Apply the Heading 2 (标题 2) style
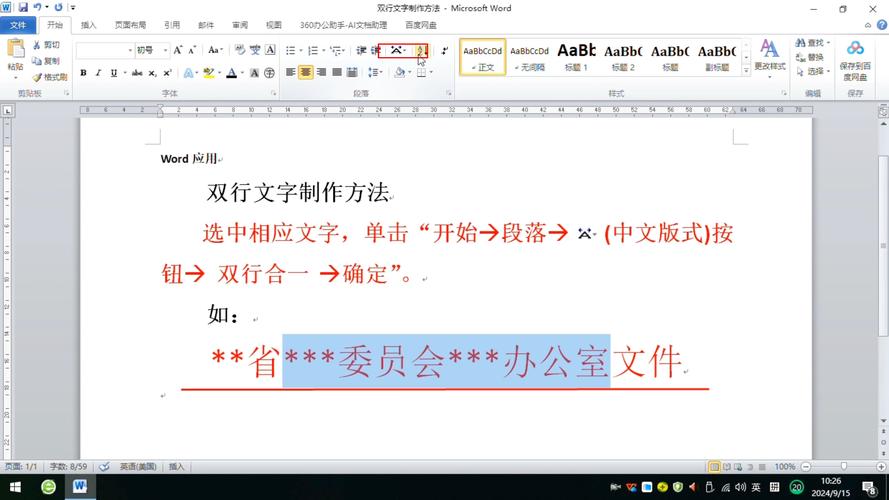The image size is (889, 500). [623, 57]
